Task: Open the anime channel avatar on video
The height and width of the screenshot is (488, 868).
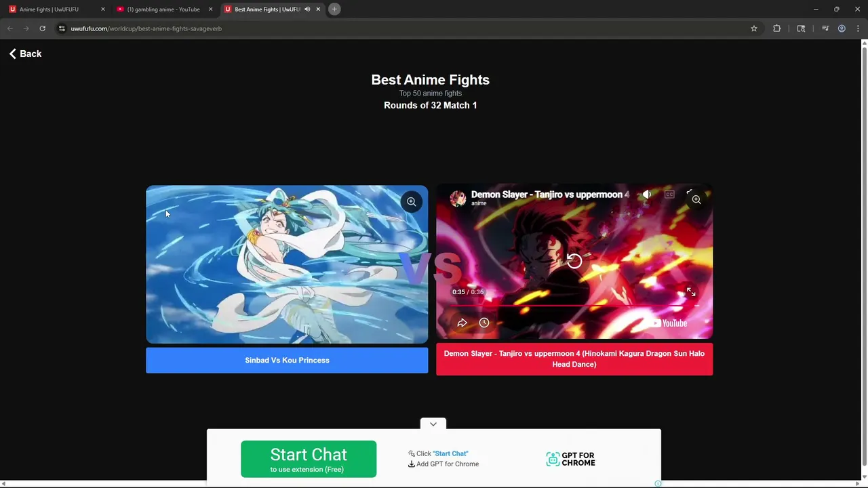Action: pos(458,198)
